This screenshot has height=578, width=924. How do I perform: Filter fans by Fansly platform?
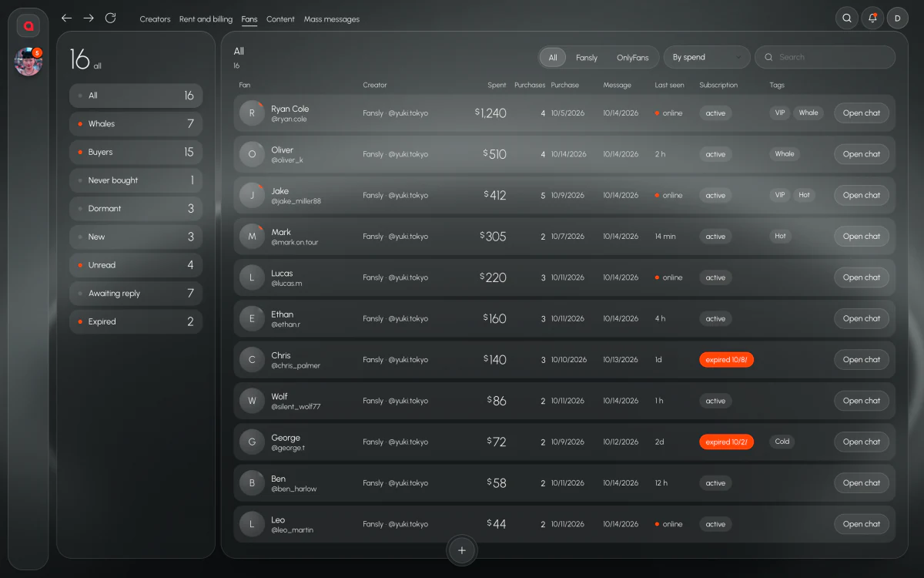point(587,57)
